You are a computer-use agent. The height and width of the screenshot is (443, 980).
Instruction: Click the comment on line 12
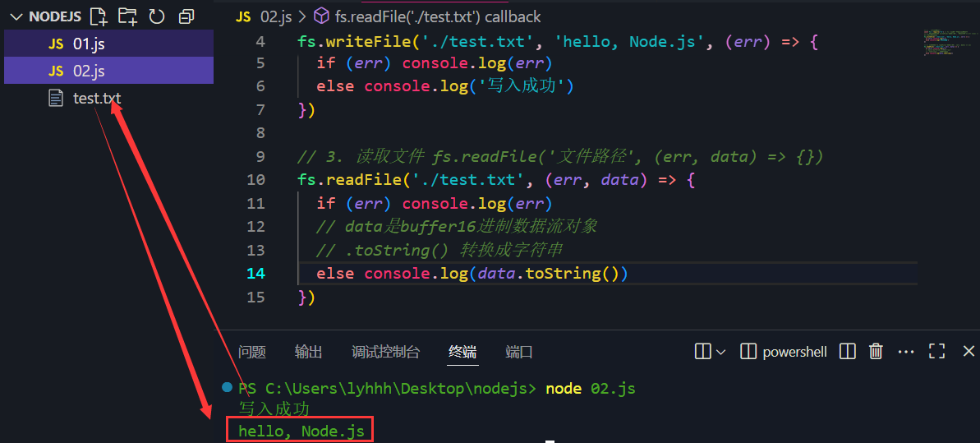click(x=457, y=226)
